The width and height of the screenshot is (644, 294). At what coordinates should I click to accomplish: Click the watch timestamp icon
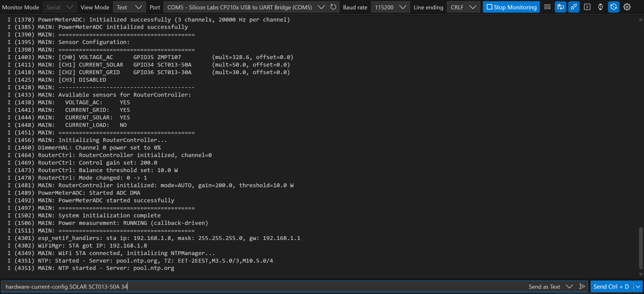coord(600,7)
